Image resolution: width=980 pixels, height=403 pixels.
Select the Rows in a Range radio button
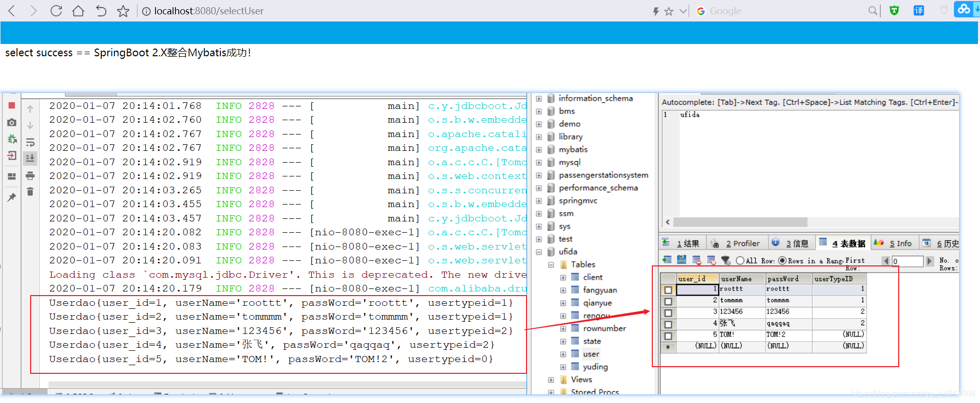point(782,261)
